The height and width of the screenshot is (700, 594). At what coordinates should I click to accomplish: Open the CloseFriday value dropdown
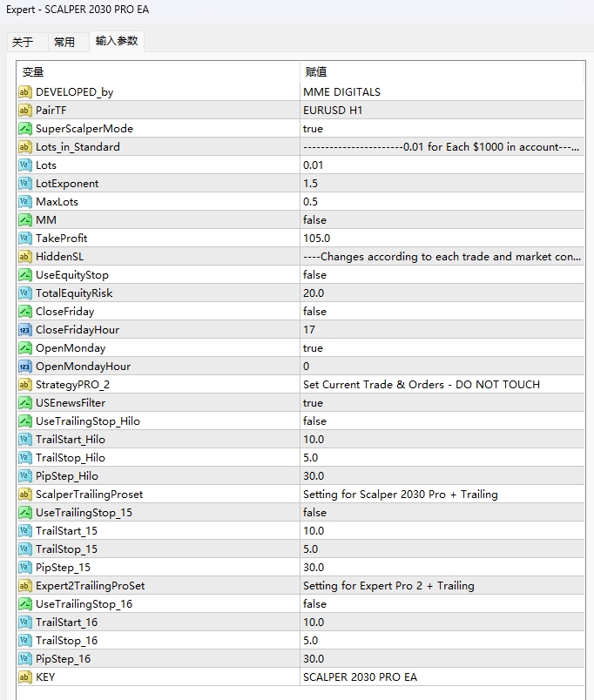314,312
